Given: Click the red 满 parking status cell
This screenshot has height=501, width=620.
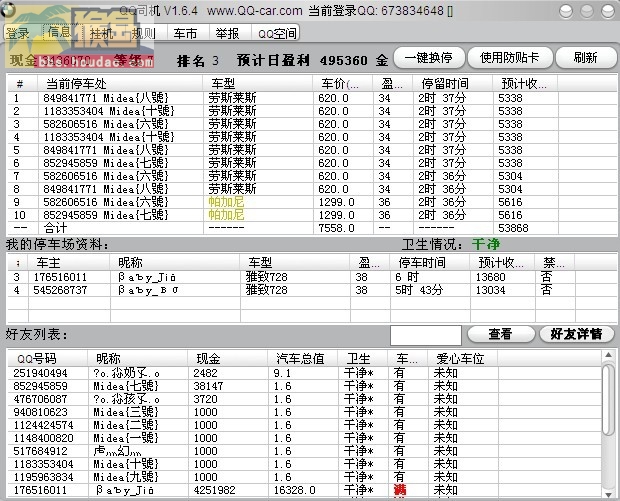Looking at the screenshot, I should click(400, 490).
